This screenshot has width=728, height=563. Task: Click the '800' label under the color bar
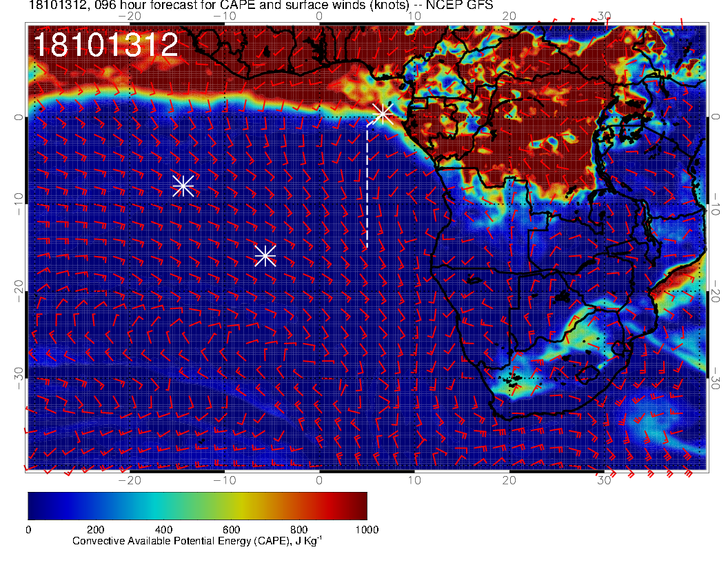click(x=299, y=530)
